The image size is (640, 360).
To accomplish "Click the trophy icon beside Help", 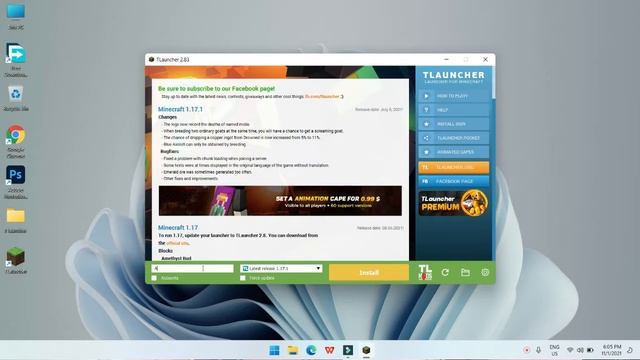I will click(426, 110).
